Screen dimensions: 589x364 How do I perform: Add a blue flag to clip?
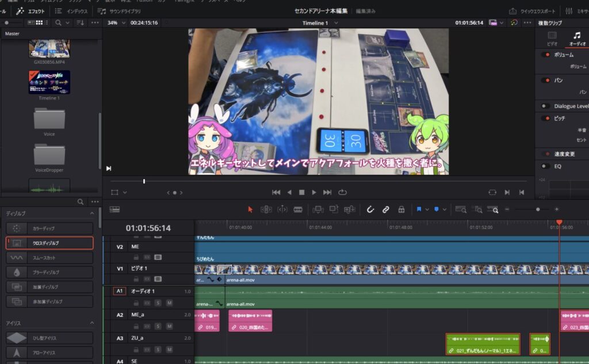pos(419,209)
